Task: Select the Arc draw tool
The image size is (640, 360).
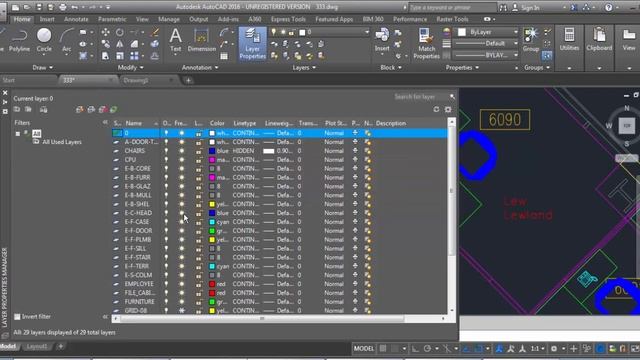Action: pyautogui.click(x=67, y=40)
